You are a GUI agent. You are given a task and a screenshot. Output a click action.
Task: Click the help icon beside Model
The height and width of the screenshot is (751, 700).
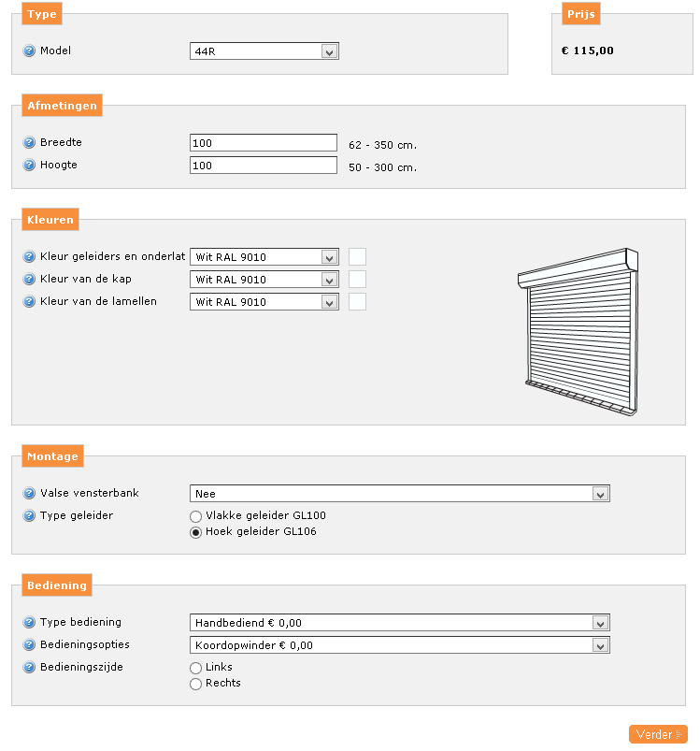pos(29,51)
